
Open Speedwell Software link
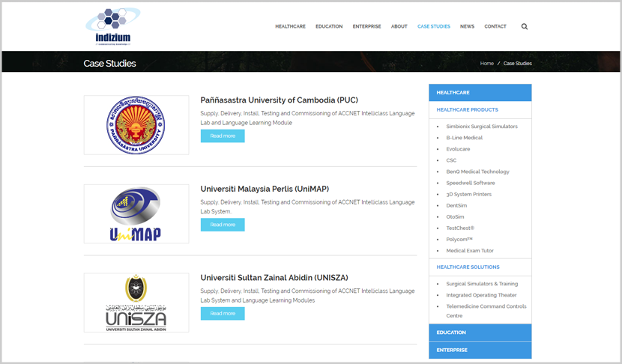(x=471, y=183)
